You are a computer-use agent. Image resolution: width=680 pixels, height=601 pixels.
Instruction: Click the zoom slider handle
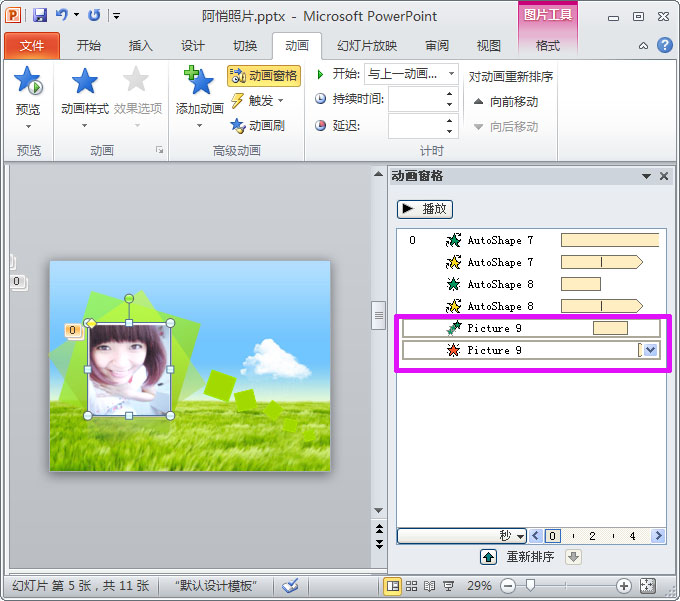tap(530, 586)
